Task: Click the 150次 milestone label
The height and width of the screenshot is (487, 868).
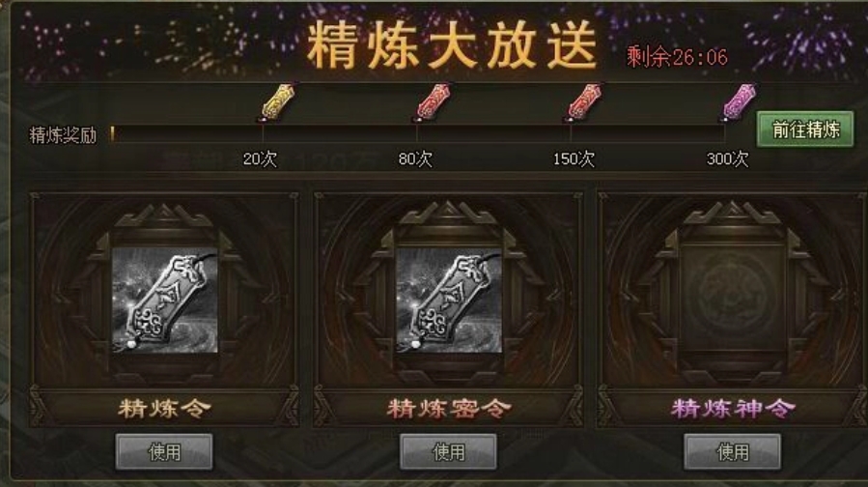Action: click(574, 159)
